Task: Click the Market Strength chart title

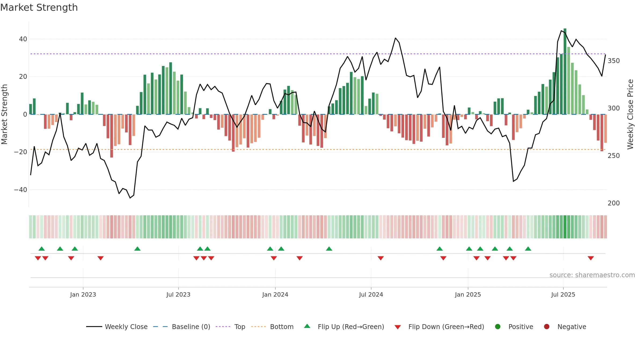Action: click(x=39, y=8)
